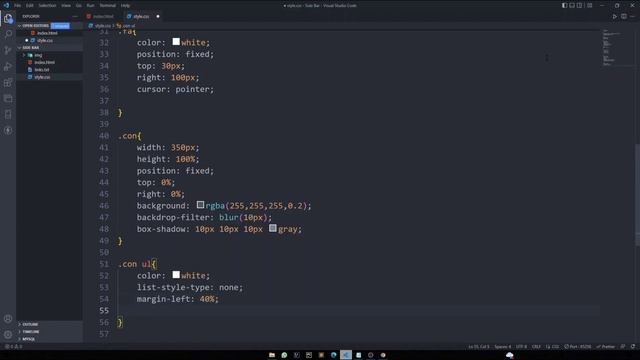Image resolution: width=640 pixels, height=360 pixels.
Task: Open File menu
Action: (x=18, y=6)
